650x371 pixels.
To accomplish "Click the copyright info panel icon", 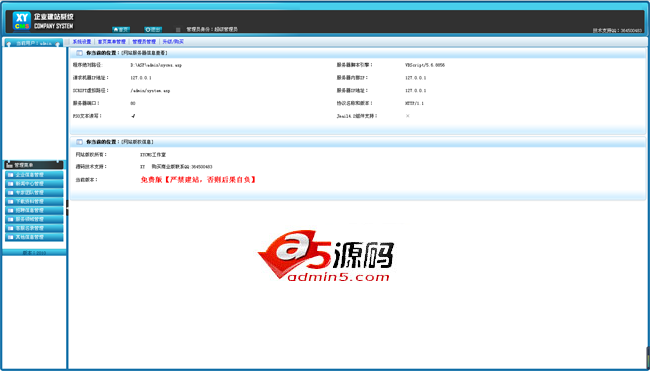I will 79,142.
